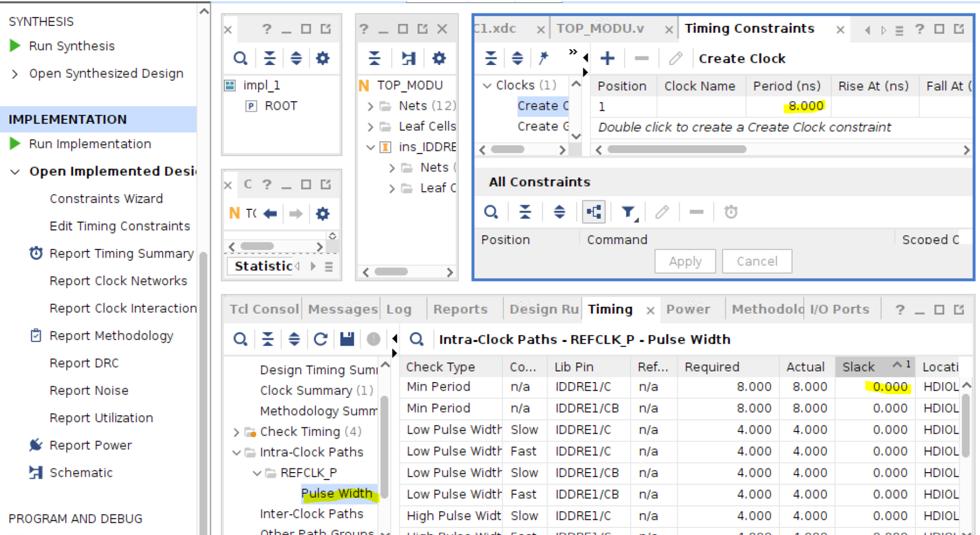The image size is (980, 535).
Task: Click the settings gear in Netlist panel
Action: pos(439,58)
